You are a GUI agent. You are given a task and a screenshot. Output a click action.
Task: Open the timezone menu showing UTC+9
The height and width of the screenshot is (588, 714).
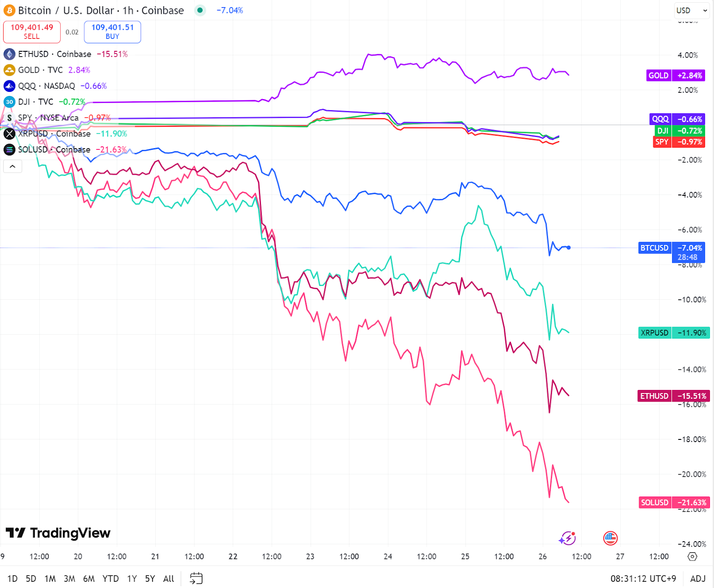[x=643, y=579]
